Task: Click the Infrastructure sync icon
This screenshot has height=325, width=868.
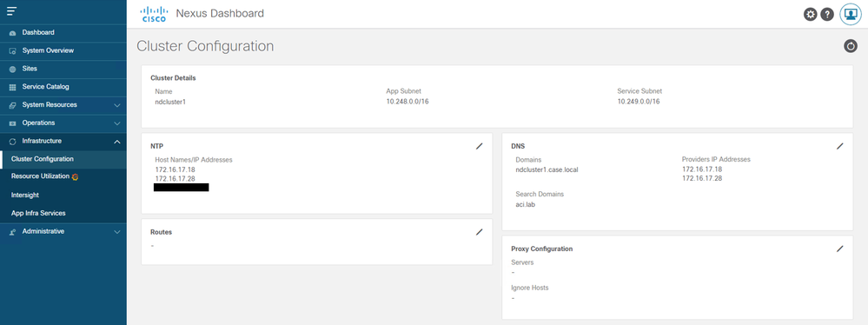Action: (x=13, y=141)
